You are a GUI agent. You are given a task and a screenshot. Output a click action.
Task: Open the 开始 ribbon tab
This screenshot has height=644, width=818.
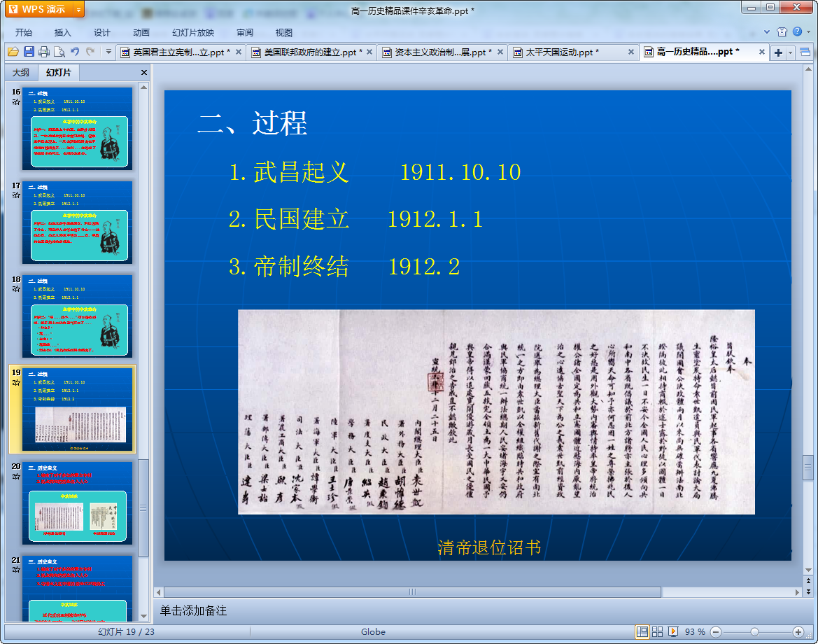[24, 32]
